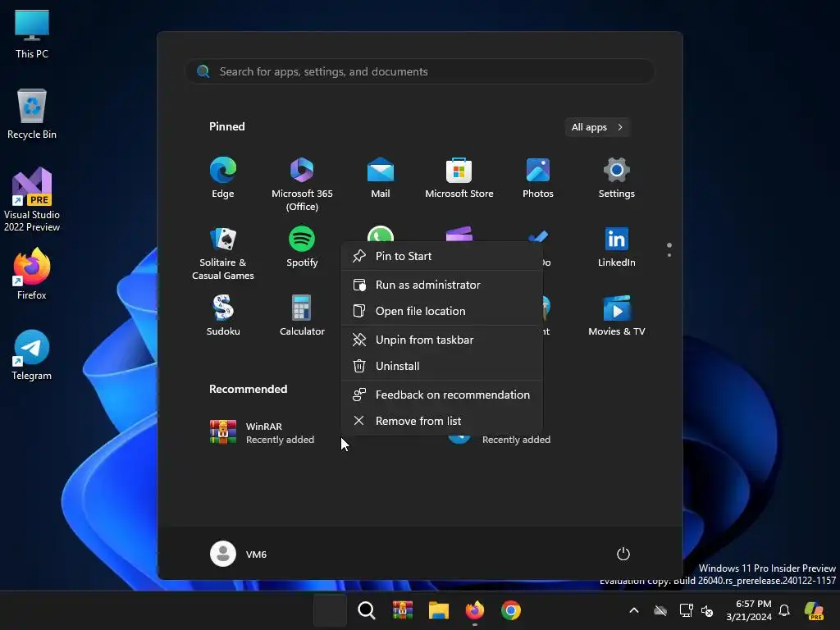Open File Explorer from taskbar
This screenshot has height=630, width=840.
click(438, 610)
